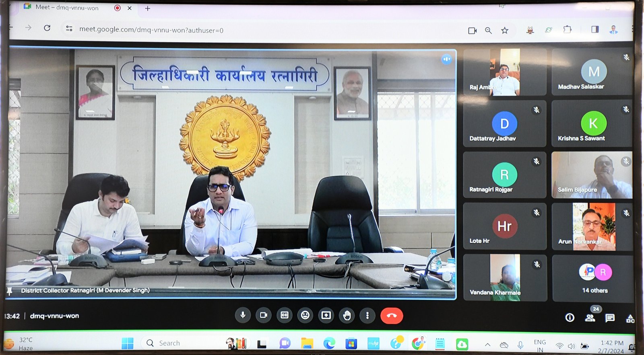Open more options three-dot menu
The image size is (644, 355).
pyautogui.click(x=367, y=316)
